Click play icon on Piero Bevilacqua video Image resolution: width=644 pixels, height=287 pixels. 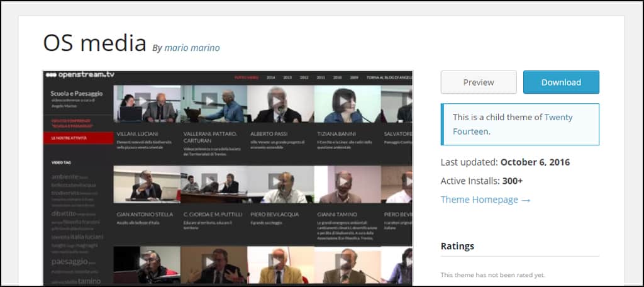tap(276, 181)
